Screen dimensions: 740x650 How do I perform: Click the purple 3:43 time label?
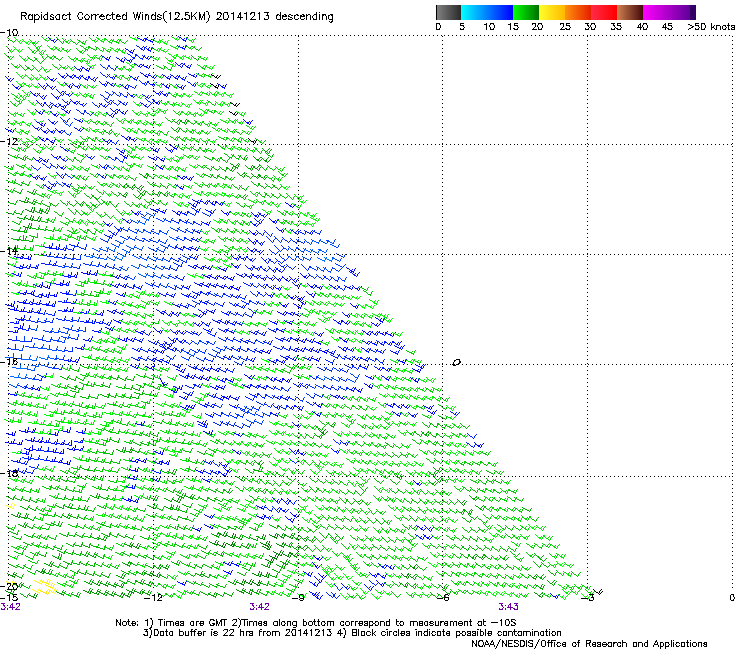point(508,607)
